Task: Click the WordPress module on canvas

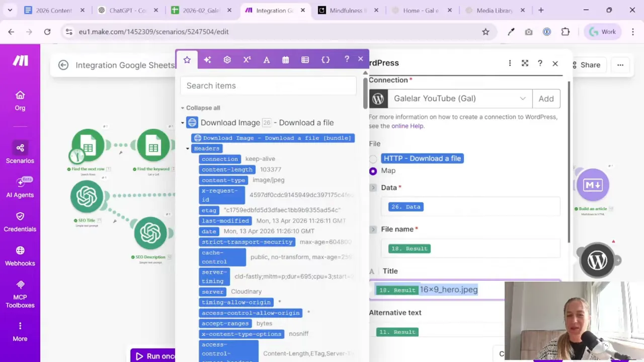Action: (x=597, y=260)
